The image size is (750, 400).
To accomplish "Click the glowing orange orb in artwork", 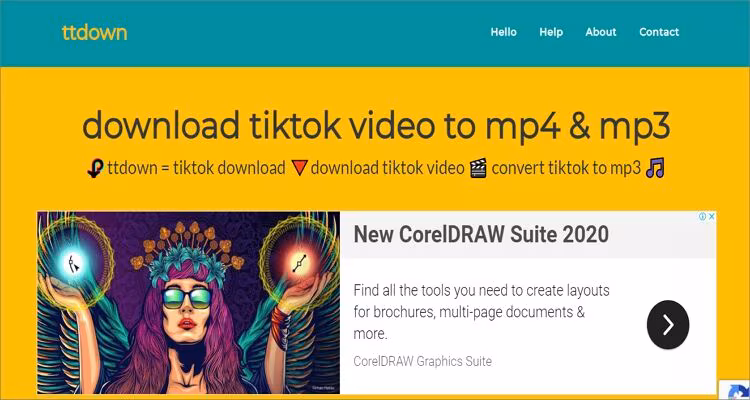I will [300, 263].
